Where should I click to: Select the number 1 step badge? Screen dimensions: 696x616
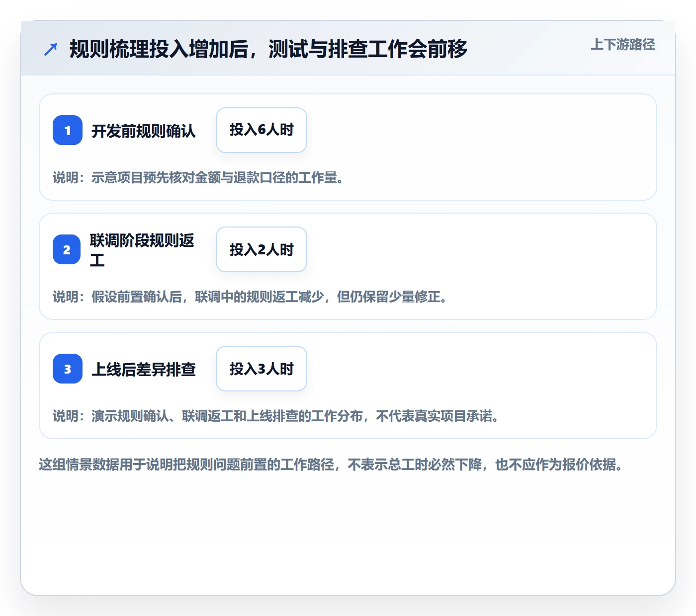pos(68,130)
